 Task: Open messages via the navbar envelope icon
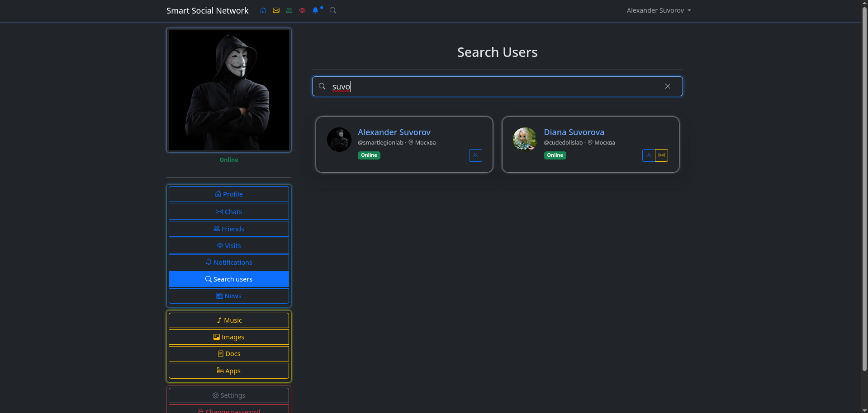276,10
